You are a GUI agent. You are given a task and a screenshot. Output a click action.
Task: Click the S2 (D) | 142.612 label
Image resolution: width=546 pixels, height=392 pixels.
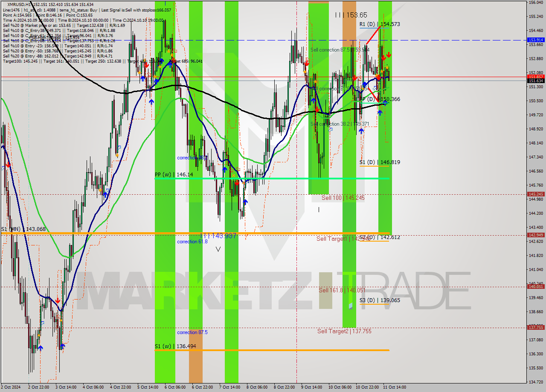380,237
